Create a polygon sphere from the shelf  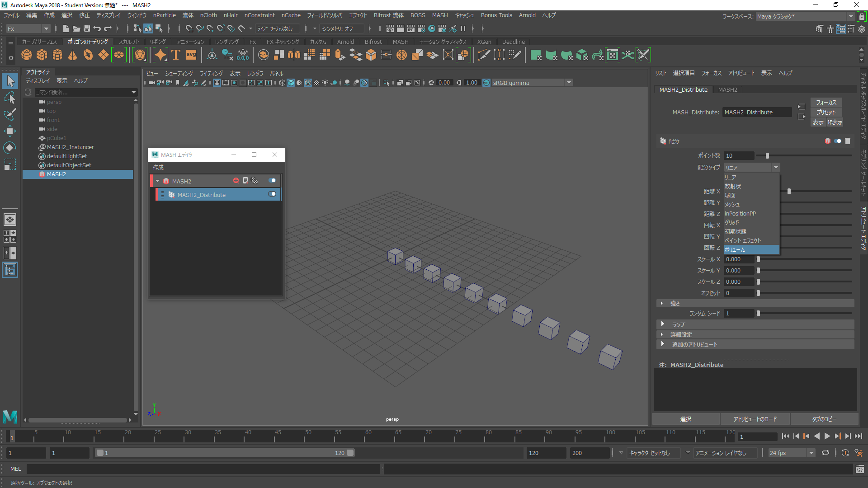click(x=26, y=55)
